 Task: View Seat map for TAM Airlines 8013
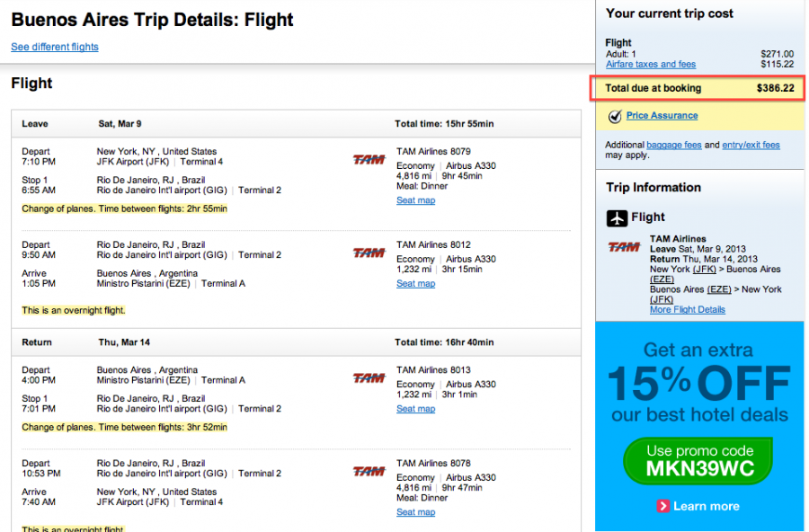tap(416, 409)
